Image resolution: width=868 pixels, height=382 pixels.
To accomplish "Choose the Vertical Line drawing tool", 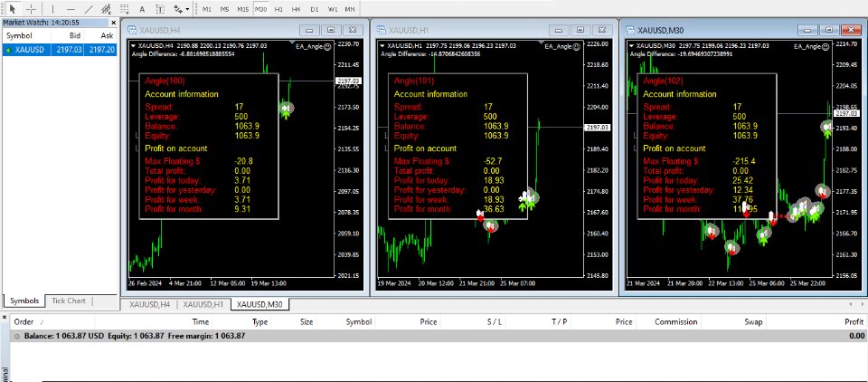I will (x=53, y=9).
